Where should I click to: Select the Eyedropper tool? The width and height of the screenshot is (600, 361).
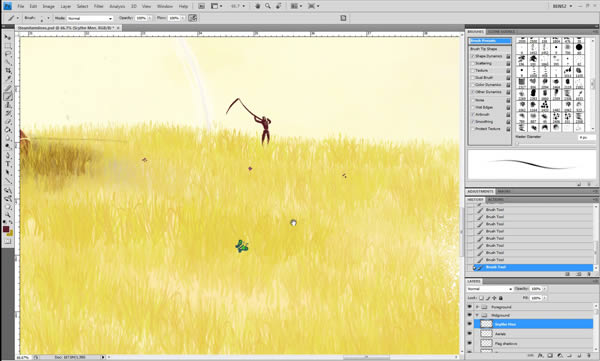click(x=8, y=79)
